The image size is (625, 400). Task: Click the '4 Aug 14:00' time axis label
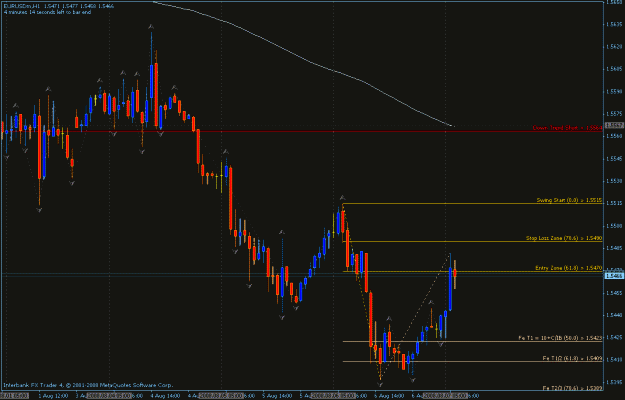(165, 396)
